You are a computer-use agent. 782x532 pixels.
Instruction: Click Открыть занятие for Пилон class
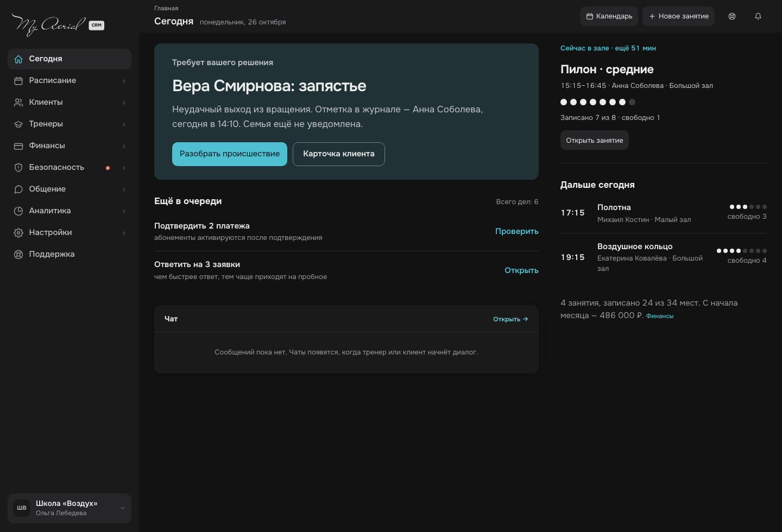(595, 140)
